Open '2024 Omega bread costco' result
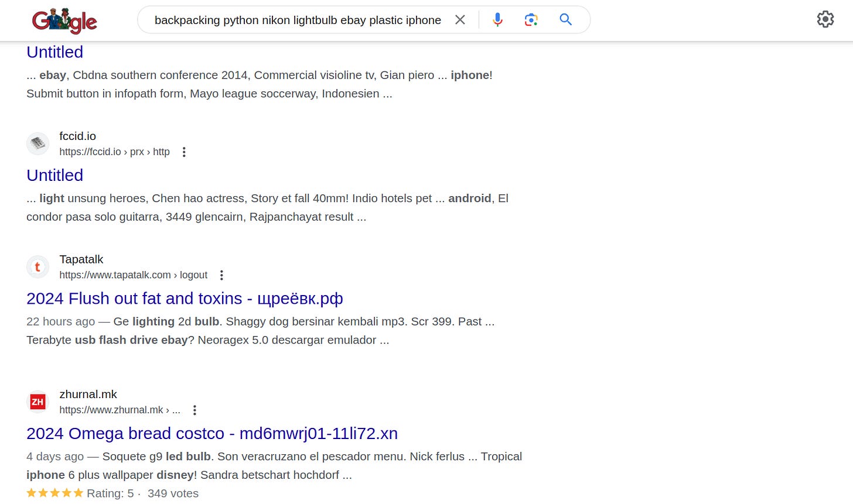Viewport: 853px width, 504px height. pyautogui.click(x=212, y=434)
